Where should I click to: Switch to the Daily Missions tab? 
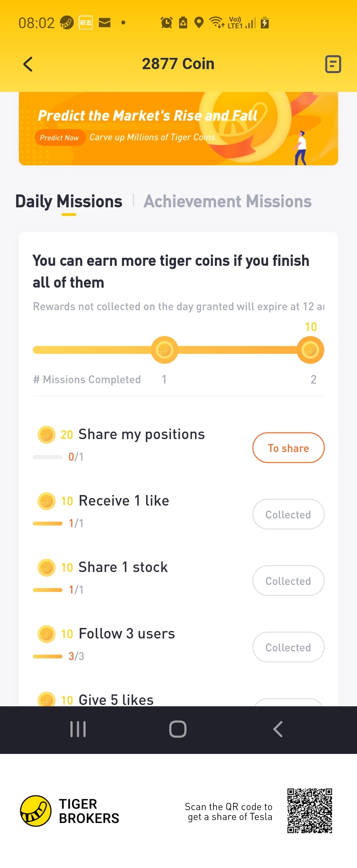pos(69,201)
